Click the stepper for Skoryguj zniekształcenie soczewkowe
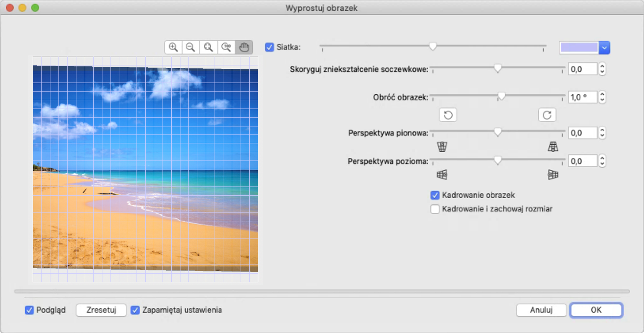This screenshot has width=644, height=333. click(602, 69)
